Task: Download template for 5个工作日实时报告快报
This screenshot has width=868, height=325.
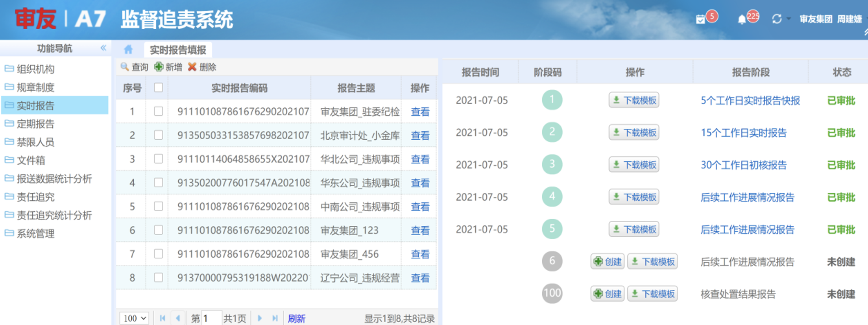Action: (x=634, y=100)
